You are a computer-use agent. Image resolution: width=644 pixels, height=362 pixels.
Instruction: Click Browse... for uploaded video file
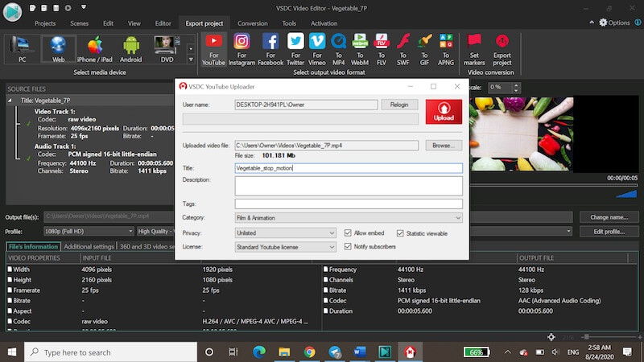point(444,146)
